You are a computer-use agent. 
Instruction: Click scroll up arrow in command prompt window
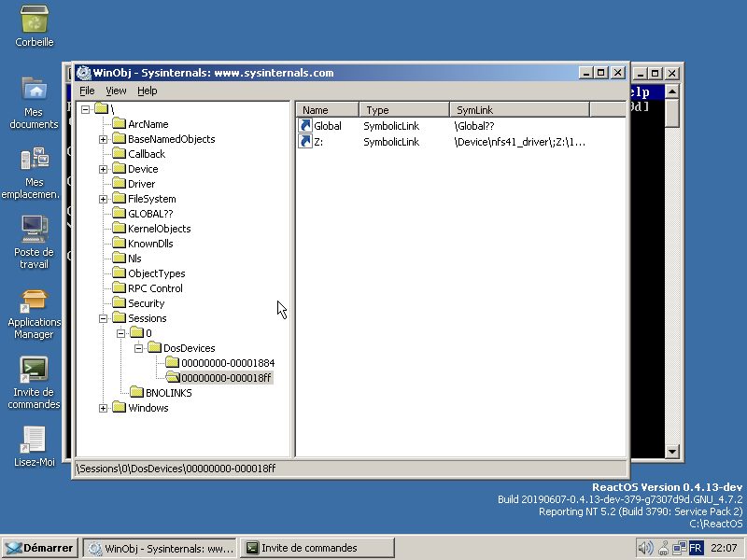671,91
